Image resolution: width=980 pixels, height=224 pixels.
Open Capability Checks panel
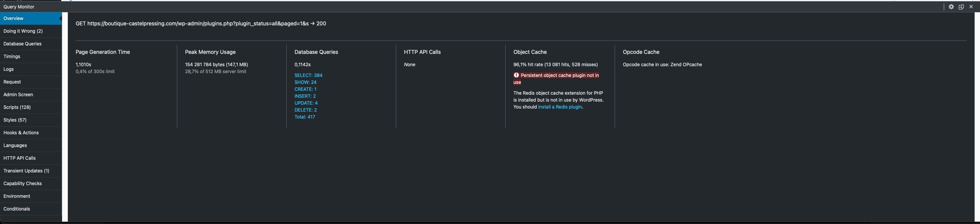coord(31,184)
